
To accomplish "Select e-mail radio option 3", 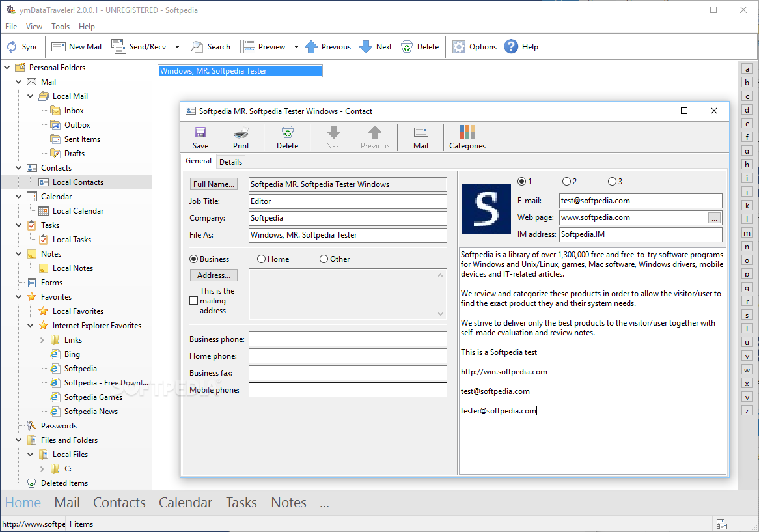I will [612, 182].
